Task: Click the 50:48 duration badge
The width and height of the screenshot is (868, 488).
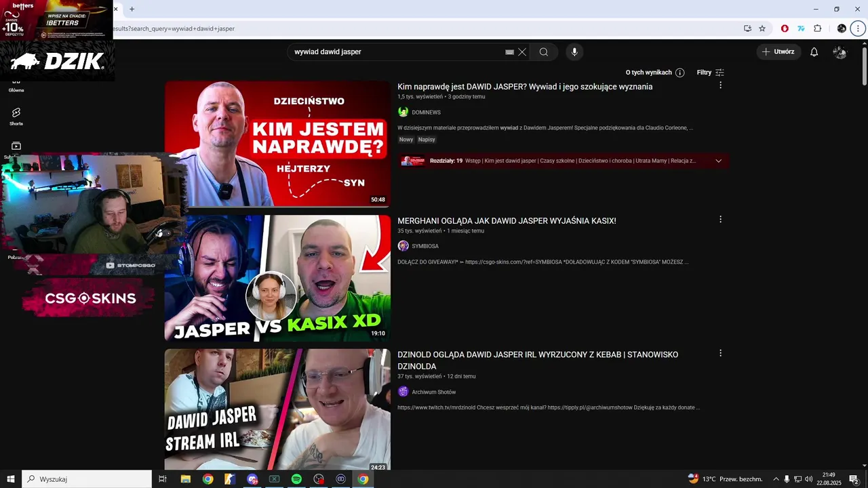Action: 378,200
